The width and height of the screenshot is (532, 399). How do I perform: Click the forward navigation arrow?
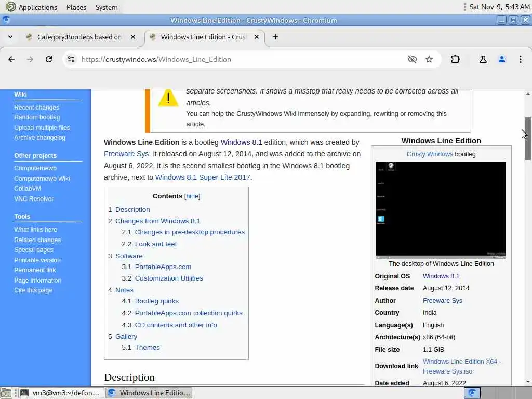coord(30,59)
